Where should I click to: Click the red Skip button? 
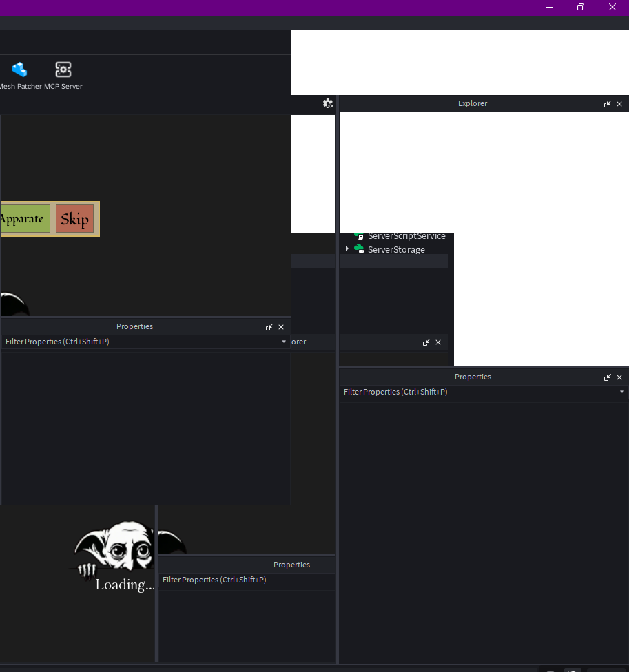[74, 218]
